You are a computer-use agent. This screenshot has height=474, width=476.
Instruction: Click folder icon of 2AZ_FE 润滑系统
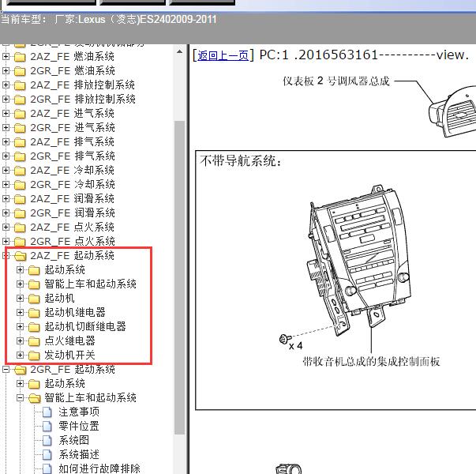20,199
